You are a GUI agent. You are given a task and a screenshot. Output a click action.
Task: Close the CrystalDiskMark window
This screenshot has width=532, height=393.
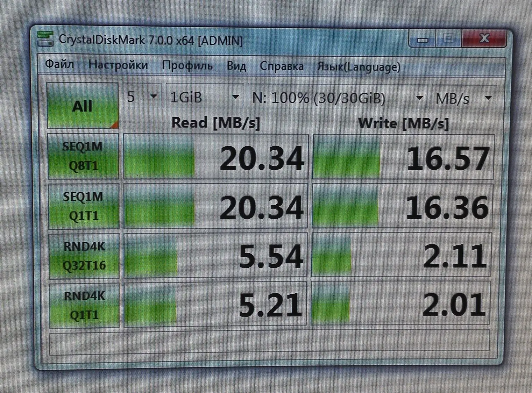point(484,39)
